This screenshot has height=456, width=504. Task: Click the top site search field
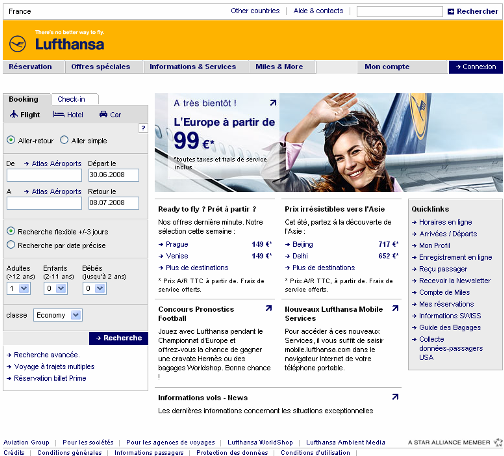click(x=400, y=12)
